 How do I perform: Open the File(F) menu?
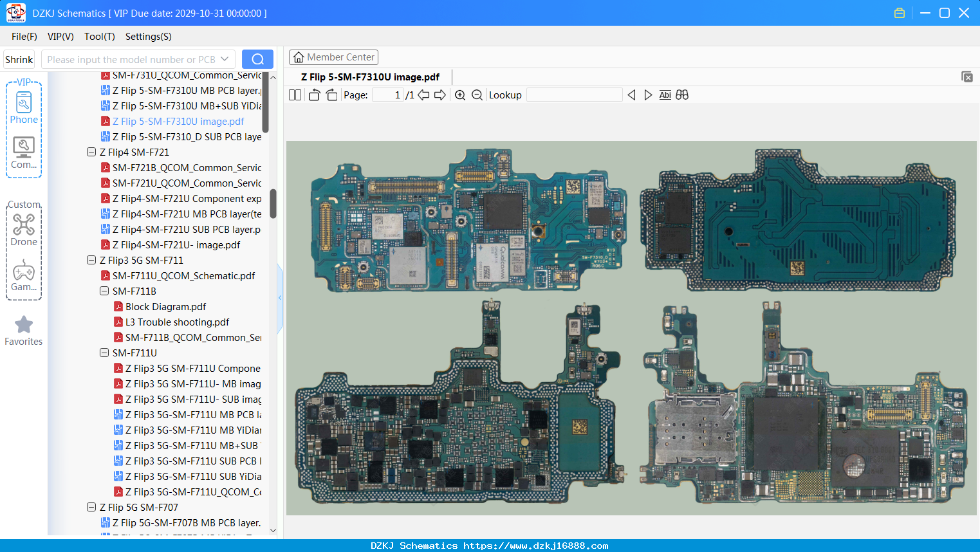point(24,37)
